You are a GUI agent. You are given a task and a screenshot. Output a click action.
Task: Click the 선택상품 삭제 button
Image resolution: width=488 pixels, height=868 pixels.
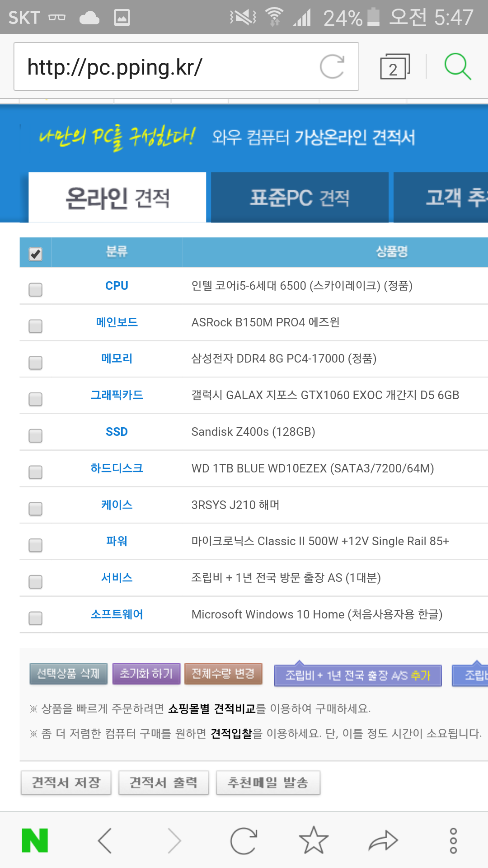click(x=68, y=674)
